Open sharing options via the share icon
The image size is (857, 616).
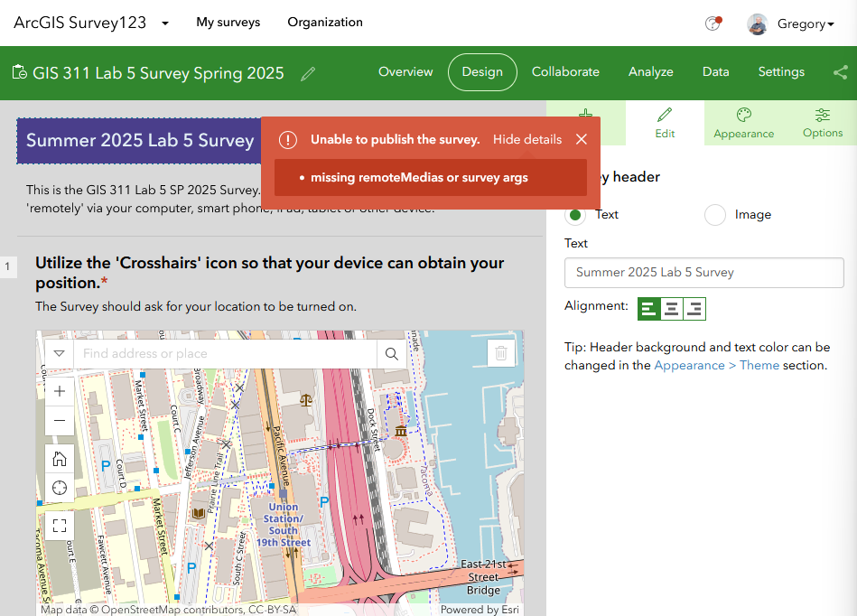click(x=840, y=72)
